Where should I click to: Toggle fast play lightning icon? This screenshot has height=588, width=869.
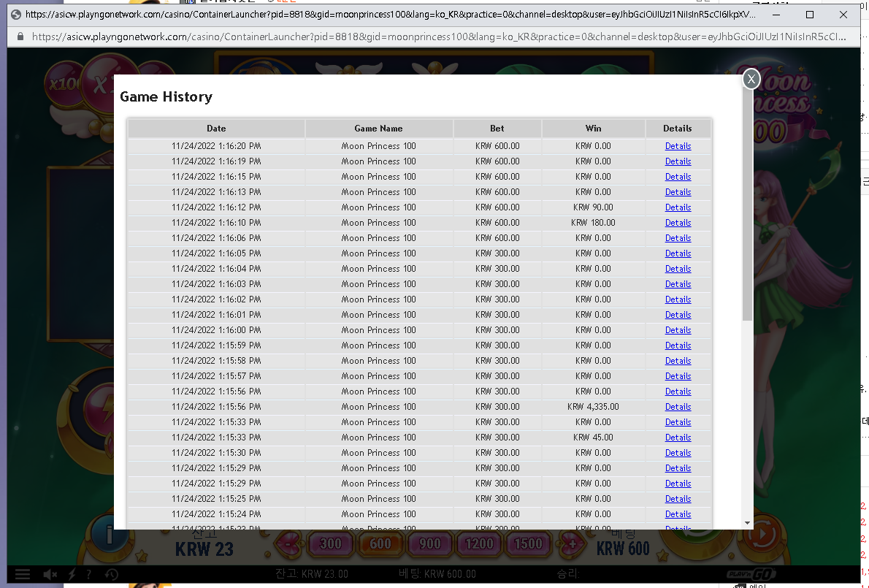click(72, 574)
